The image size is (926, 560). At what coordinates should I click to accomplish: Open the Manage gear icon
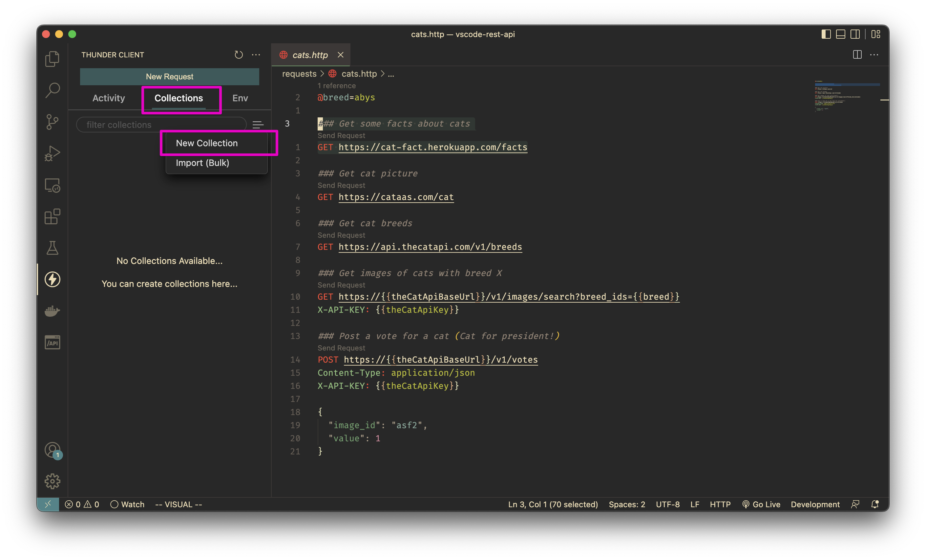(52, 481)
